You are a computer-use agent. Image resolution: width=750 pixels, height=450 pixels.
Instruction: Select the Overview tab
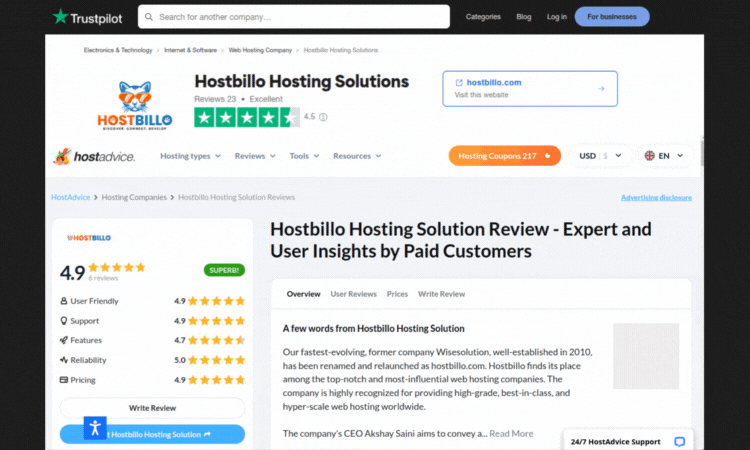303,294
